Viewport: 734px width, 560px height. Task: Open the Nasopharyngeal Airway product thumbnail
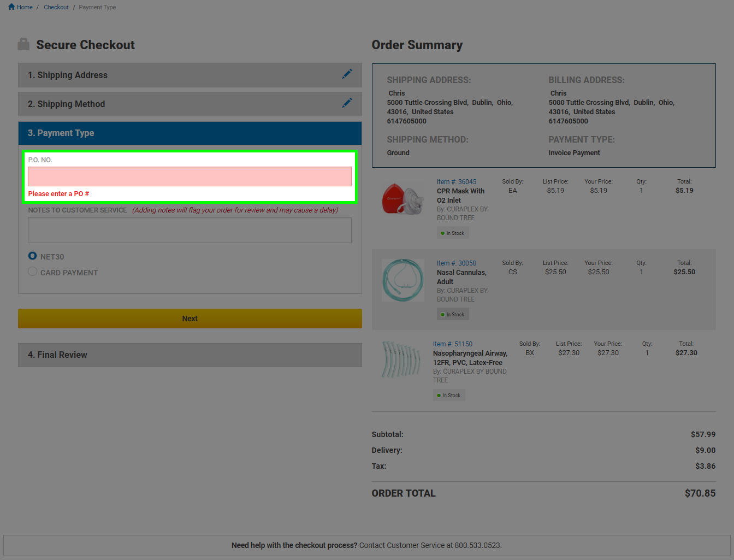pyautogui.click(x=401, y=359)
